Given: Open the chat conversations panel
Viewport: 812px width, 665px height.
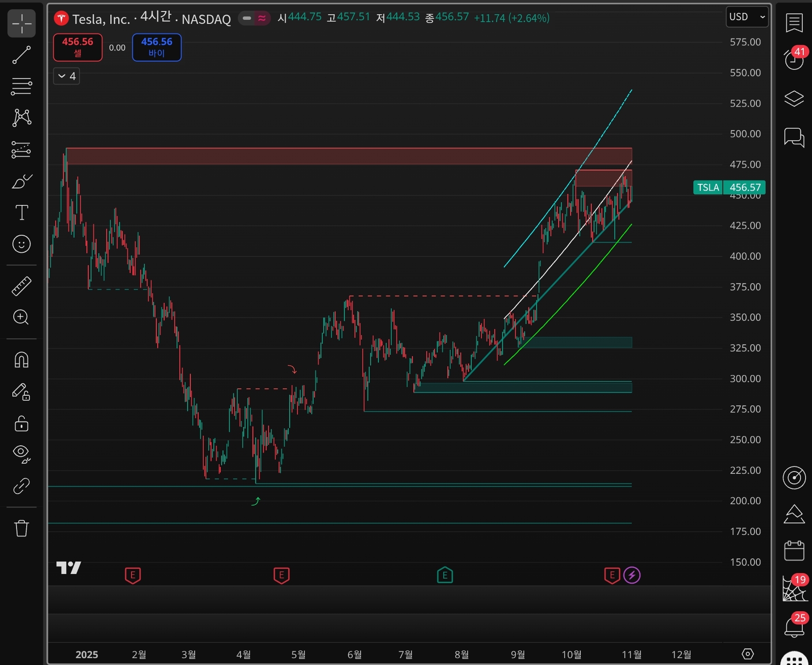Looking at the screenshot, I should click(x=794, y=137).
